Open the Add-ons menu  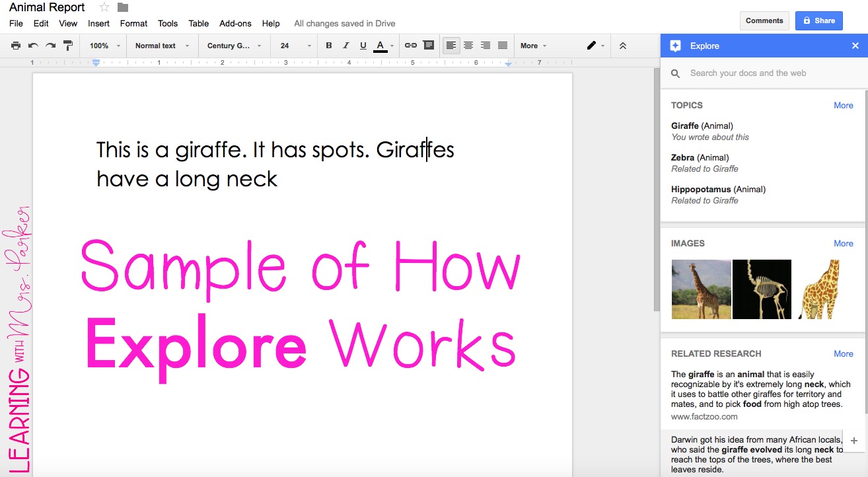(235, 23)
